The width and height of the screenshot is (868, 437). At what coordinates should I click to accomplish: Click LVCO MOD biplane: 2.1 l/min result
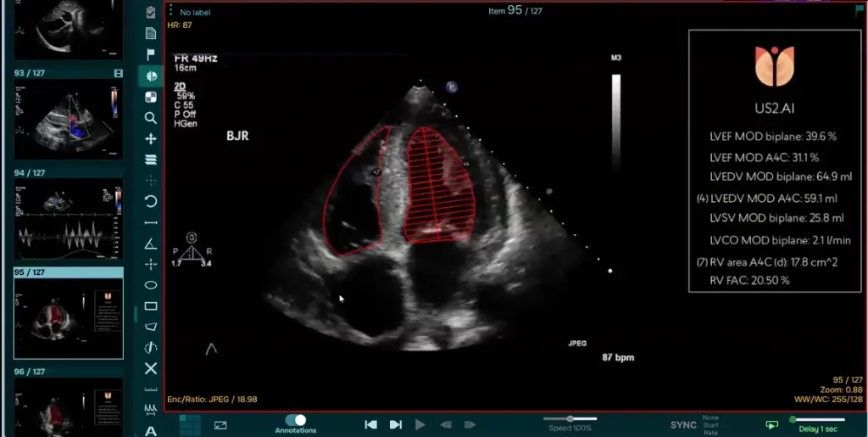tap(780, 240)
